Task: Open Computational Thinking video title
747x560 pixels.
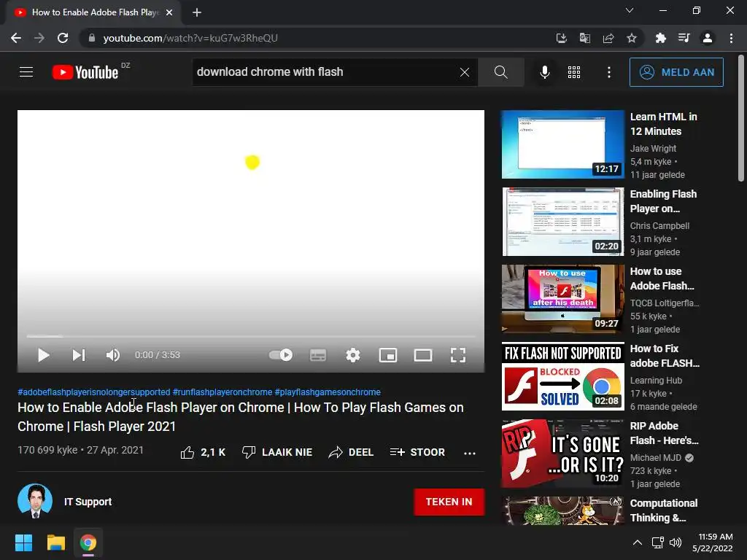Action: [664, 510]
